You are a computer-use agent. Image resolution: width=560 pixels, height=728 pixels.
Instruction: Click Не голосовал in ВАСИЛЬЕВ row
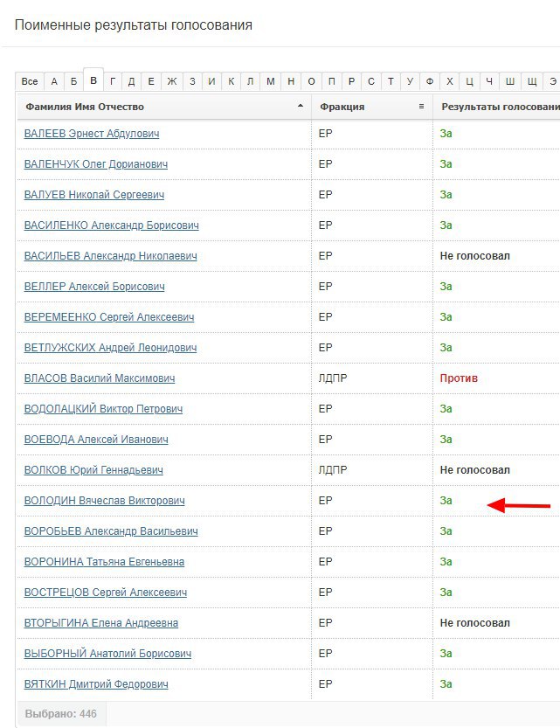pyautogui.click(x=474, y=256)
